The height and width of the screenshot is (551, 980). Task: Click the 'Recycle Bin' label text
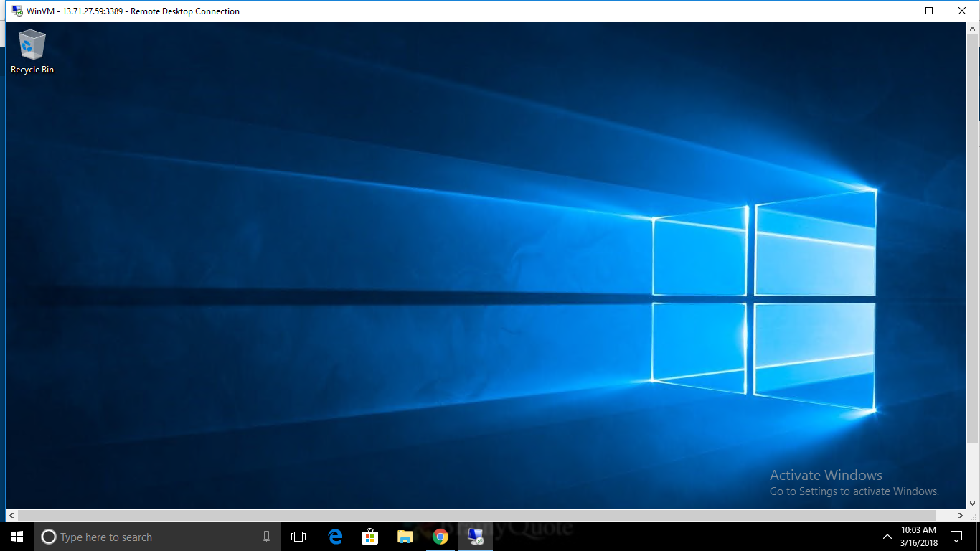pyautogui.click(x=32, y=70)
